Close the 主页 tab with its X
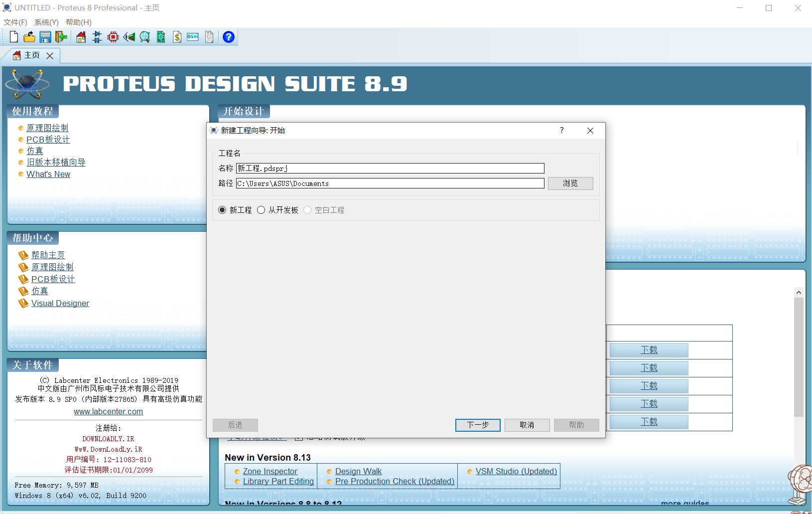 point(50,56)
